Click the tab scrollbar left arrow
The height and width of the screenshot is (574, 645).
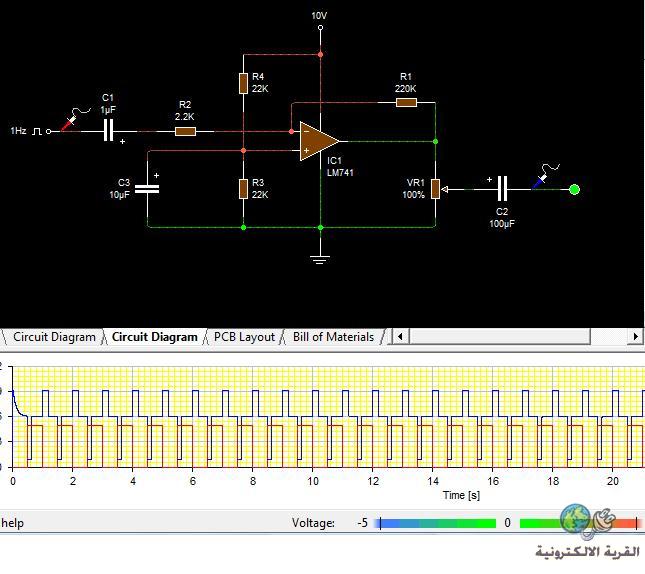click(400, 337)
